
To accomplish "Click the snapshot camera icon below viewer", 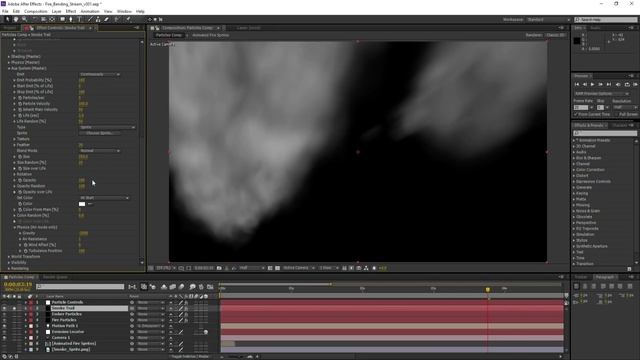I will pos(219,268).
